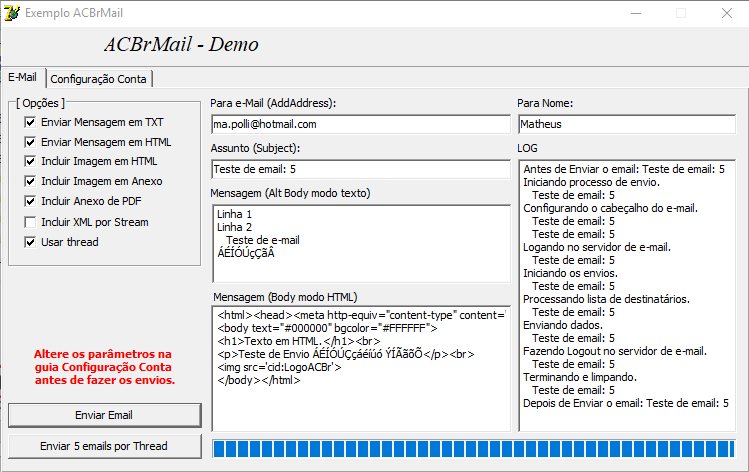Click the '<h1>Texto em HTML.</h1><br>' line
Viewport: 749px width, 472px height.
(299, 341)
